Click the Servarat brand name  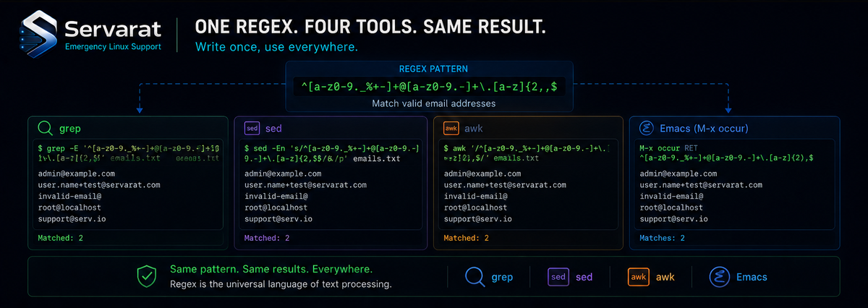pyautogui.click(x=112, y=28)
